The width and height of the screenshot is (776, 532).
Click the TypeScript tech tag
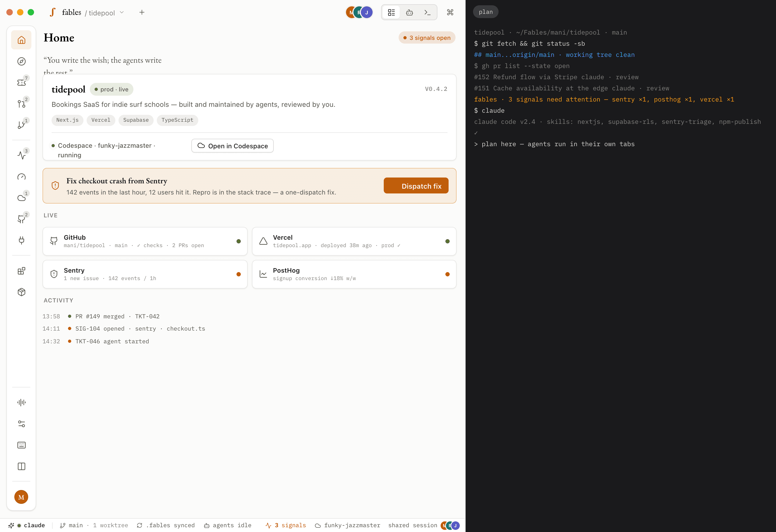(x=177, y=120)
